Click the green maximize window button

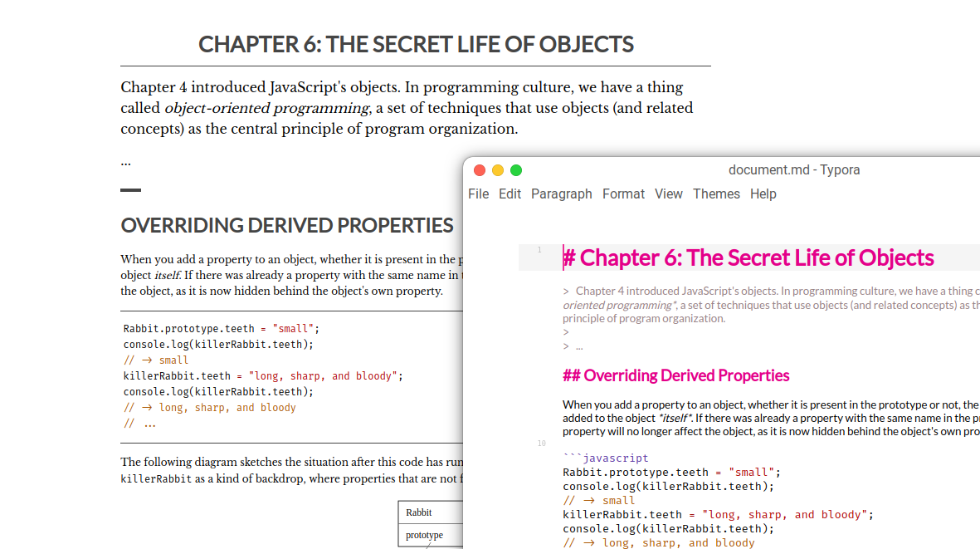[515, 170]
